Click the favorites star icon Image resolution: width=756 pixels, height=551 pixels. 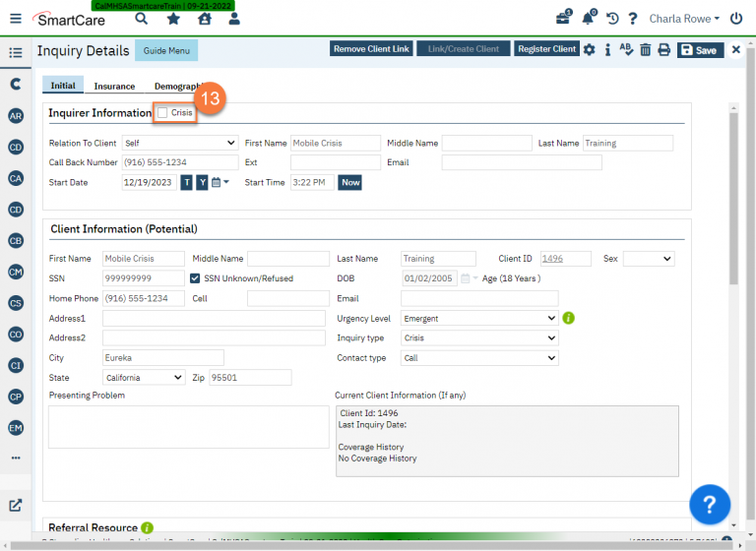[x=173, y=19]
